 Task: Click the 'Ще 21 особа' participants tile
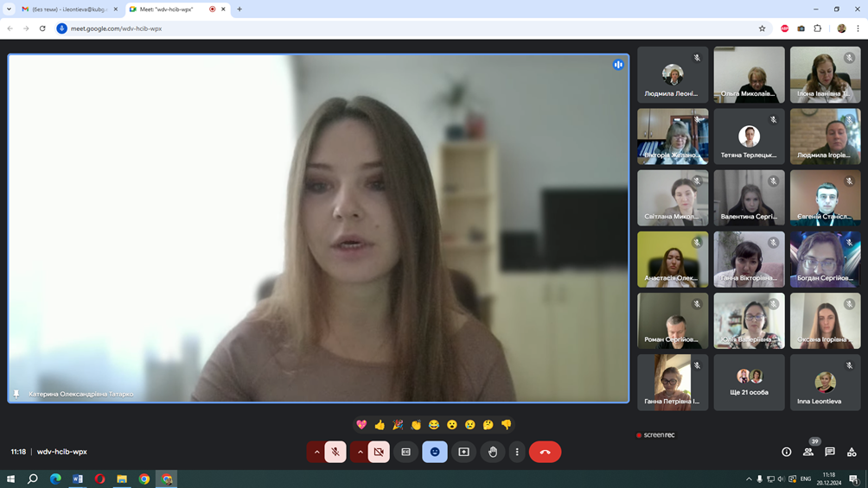(749, 382)
